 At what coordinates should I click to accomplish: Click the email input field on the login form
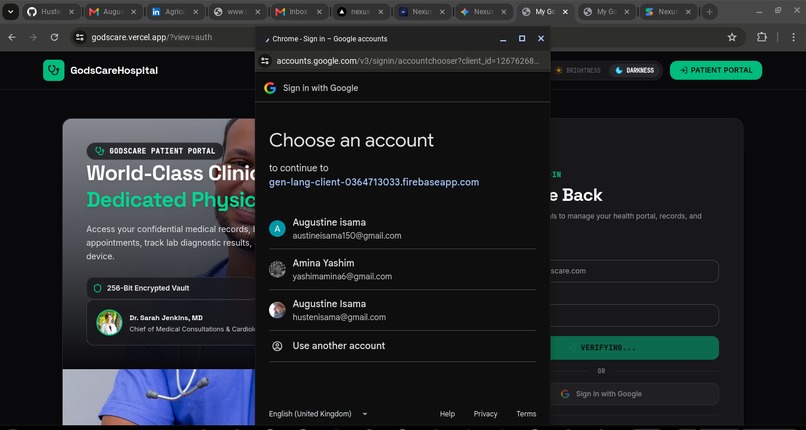(634, 271)
